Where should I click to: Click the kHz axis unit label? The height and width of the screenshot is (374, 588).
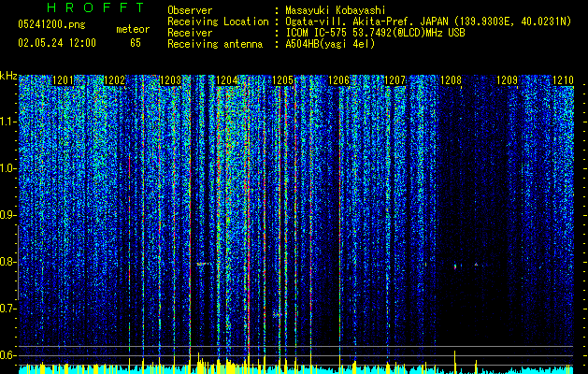point(8,76)
